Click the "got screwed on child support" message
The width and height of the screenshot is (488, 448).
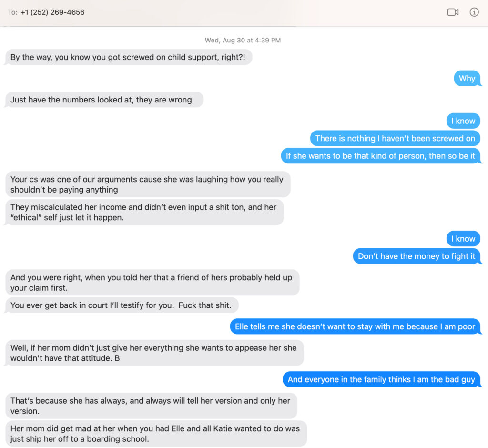point(128,57)
